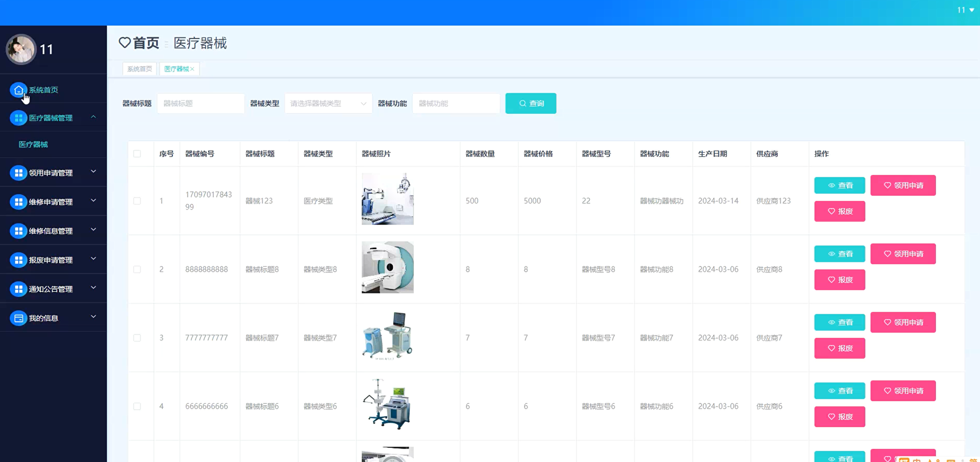
Task: Click 领用申请 for row 器械标题6
Action: pos(903,391)
